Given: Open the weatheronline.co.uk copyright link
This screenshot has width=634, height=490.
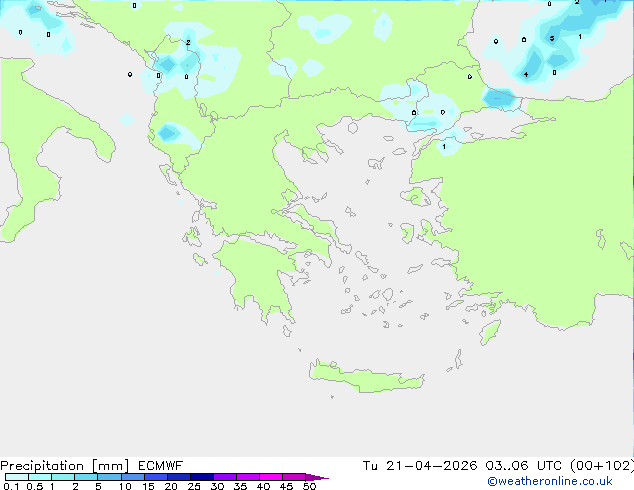Looking at the screenshot, I should click(550, 481).
